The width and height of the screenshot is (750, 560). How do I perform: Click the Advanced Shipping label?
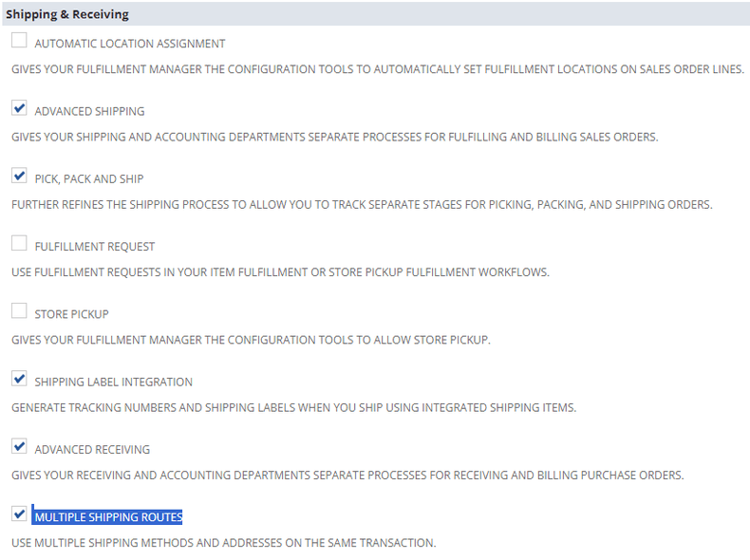coord(89,111)
